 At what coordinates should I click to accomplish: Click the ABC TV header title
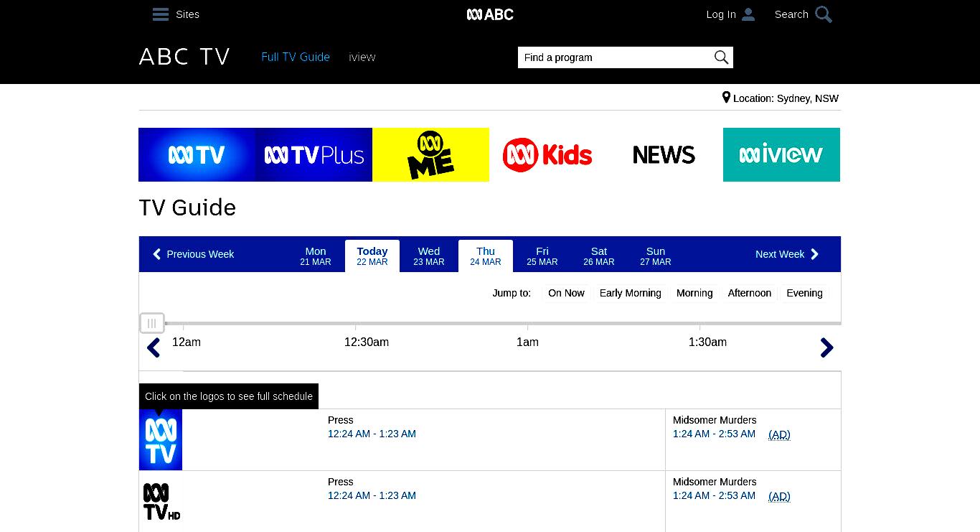[x=184, y=57]
